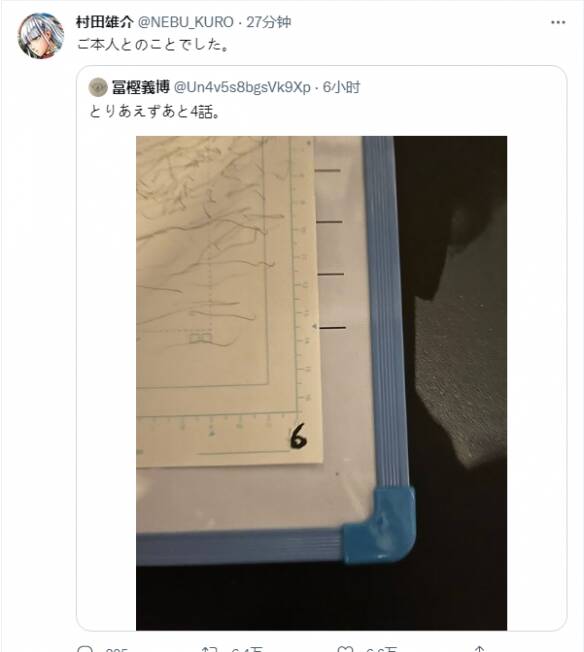Click the quoted author name 冨樫義博
This screenshot has height=652, width=584.
(x=141, y=87)
